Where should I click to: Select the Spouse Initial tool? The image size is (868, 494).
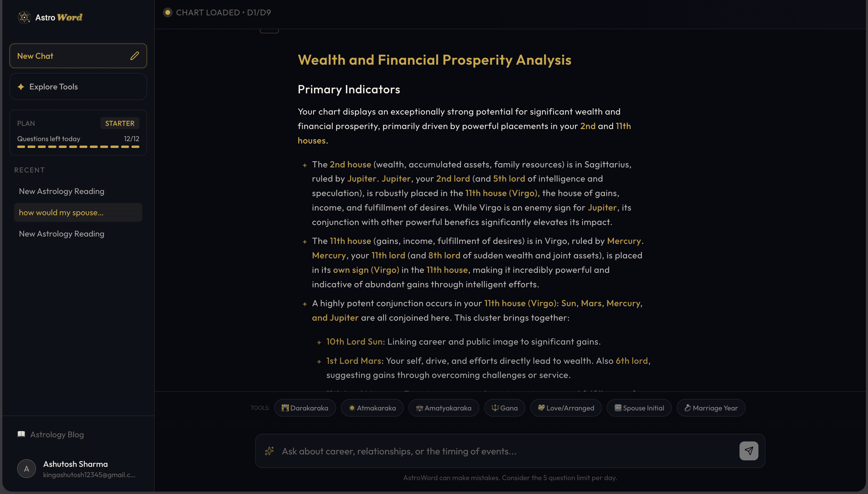coord(639,408)
